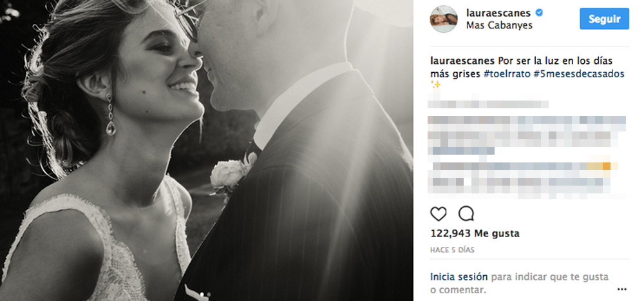Image resolution: width=644 pixels, height=301 pixels.
Task: Open the lauraescanes username in the header
Action: tap(500, 13)
